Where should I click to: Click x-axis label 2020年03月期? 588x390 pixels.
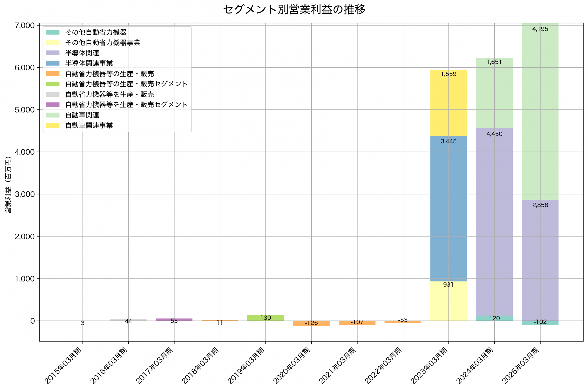(x=291, y=366)
